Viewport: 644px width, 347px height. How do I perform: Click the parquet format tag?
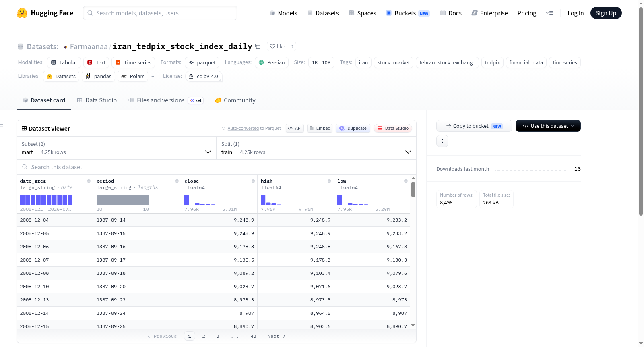click(202, 62)
